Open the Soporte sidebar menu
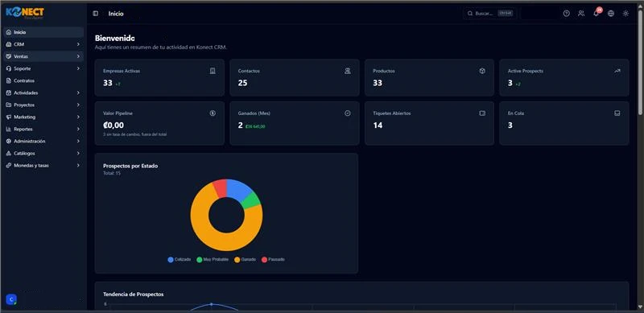Screen dimensions: 644x313 pos(43,68)
